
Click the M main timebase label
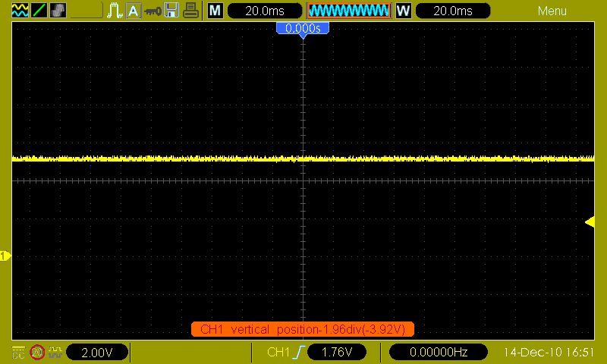[x=215, y=11]
